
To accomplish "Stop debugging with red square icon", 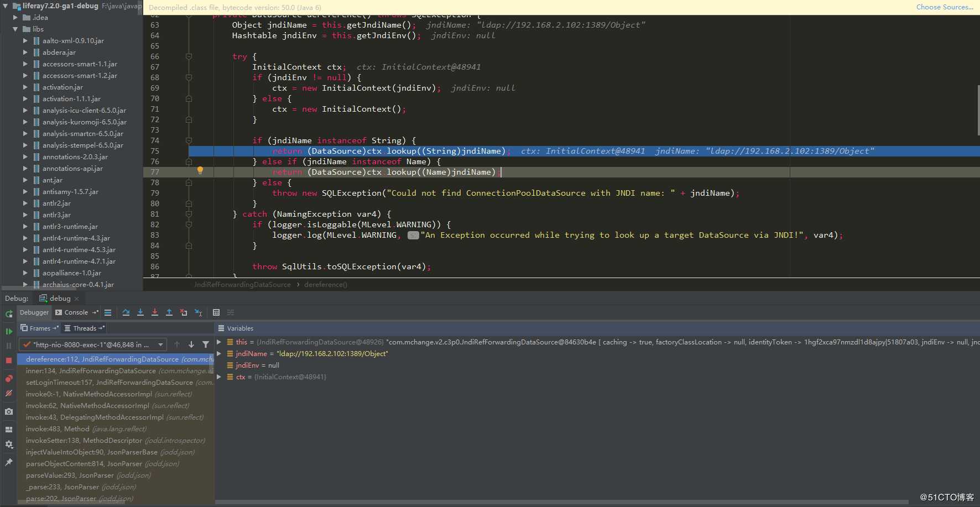I will 9,360.
